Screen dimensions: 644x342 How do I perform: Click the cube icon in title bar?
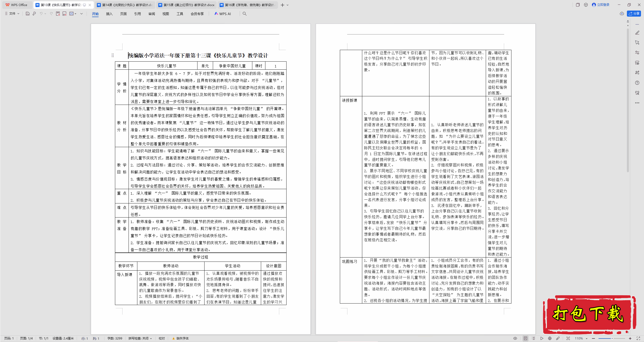tap(586, 5)
